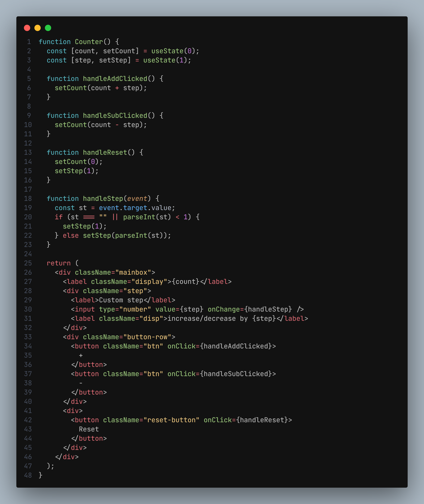Click the Counter function name
This screenshot has height=504, width=424.
[x=89, y=42]
